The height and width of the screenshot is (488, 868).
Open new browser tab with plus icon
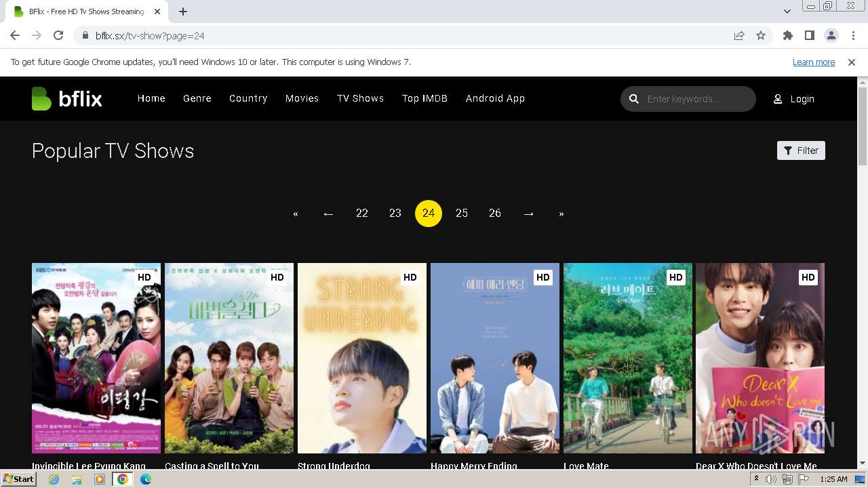(x=183, y=12)
